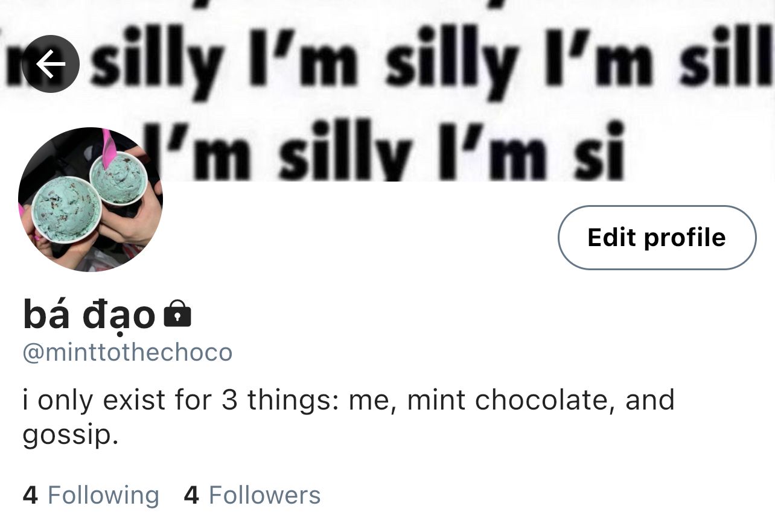Open the Following list
Image resolution: width=775 pixels, height=532 pixels.
[91, 495]
